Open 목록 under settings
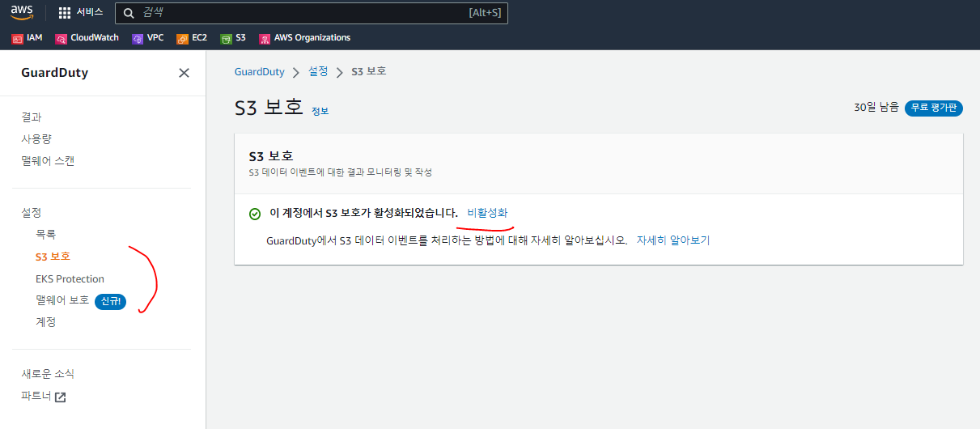This screenshot has width=980, height=429. tap(45, 235)
